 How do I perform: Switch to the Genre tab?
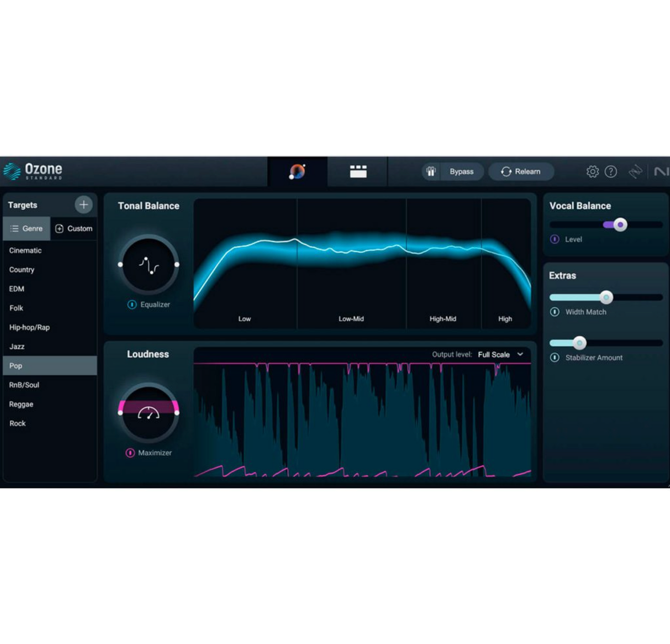tap(27, 228)
